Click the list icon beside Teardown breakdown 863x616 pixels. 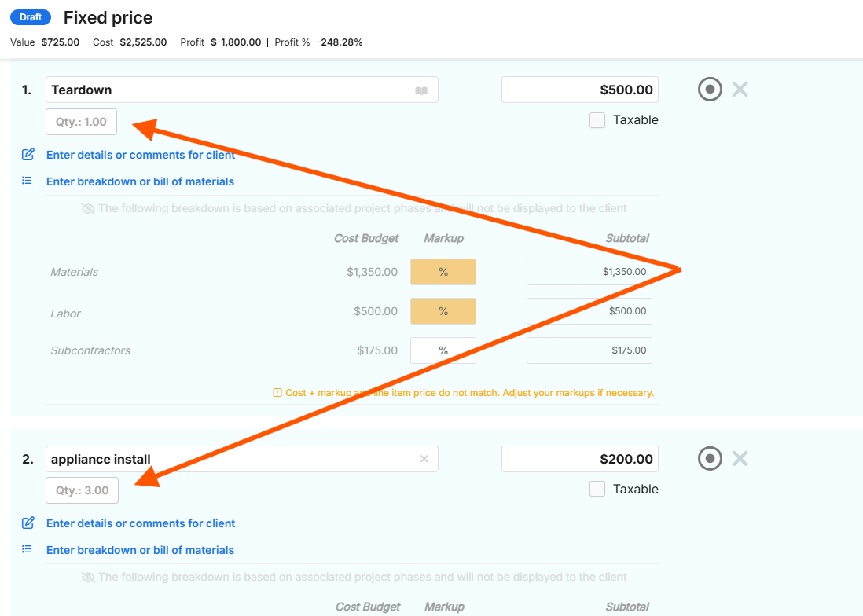(28, 181)
